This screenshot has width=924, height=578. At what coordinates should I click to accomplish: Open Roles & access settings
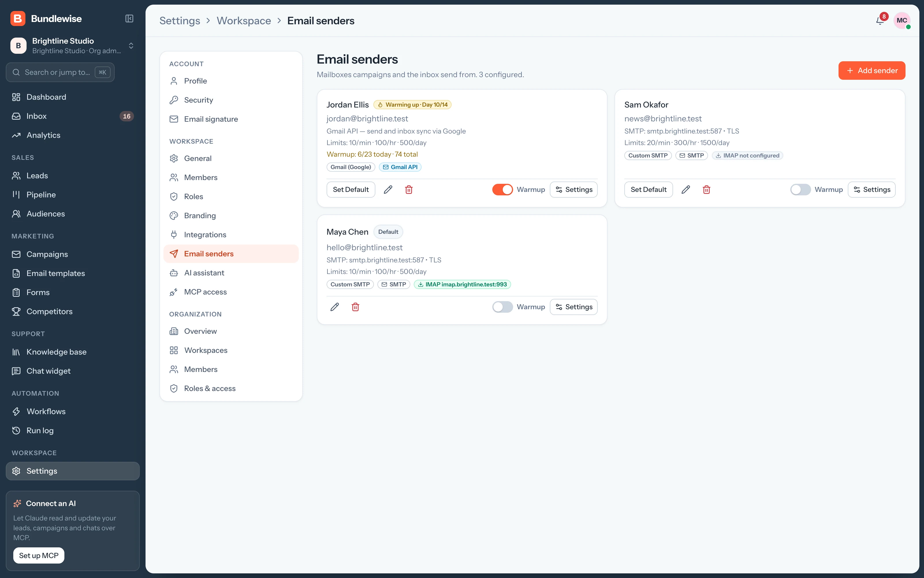click(231, 388)
